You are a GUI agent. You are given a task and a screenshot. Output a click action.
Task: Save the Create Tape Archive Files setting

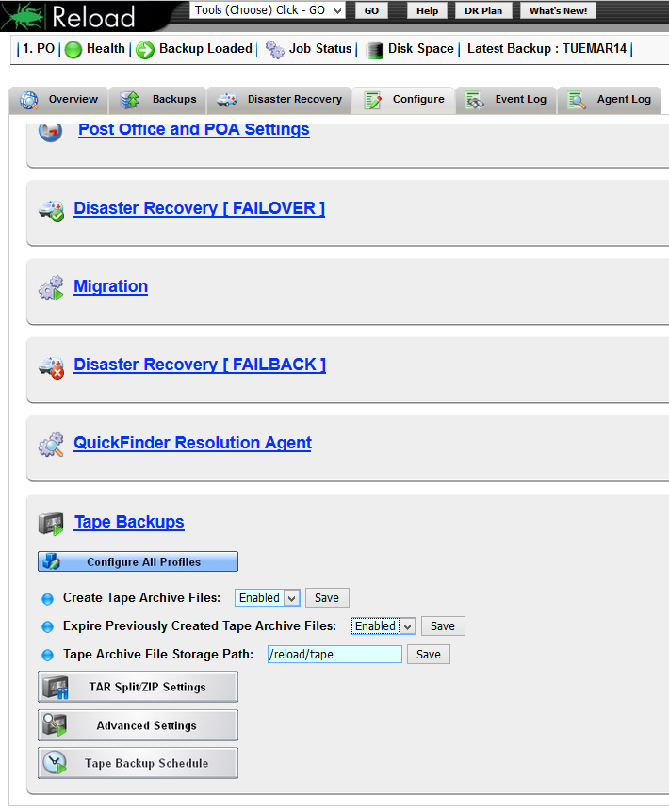click(x=327, y=597)
